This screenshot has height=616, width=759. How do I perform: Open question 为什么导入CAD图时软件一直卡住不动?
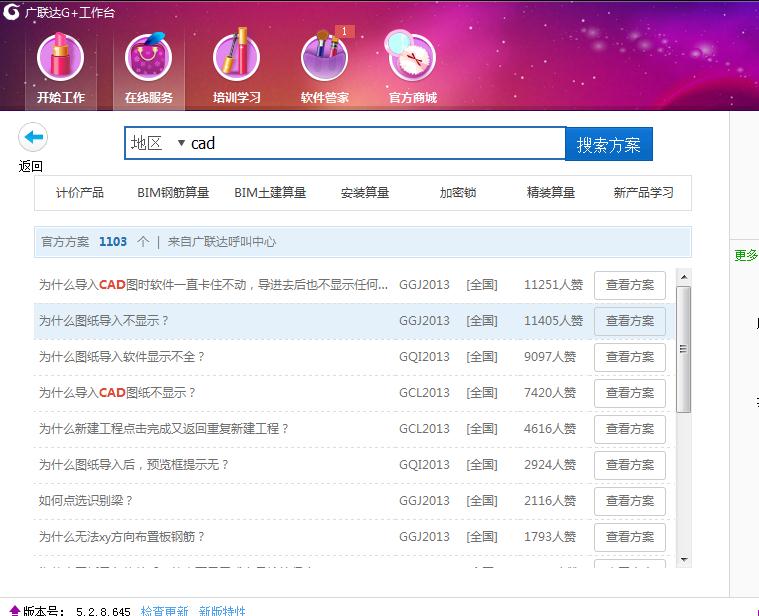tap(213, 285)
